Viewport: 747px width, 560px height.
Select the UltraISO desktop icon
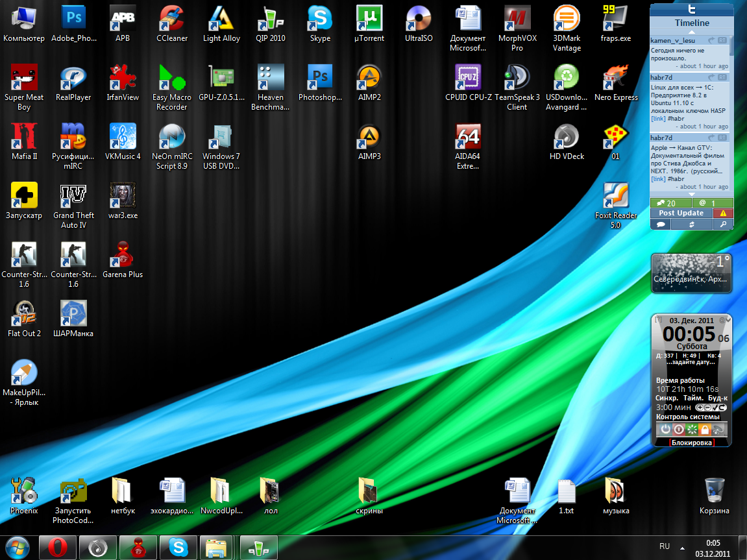pos(419,24)
